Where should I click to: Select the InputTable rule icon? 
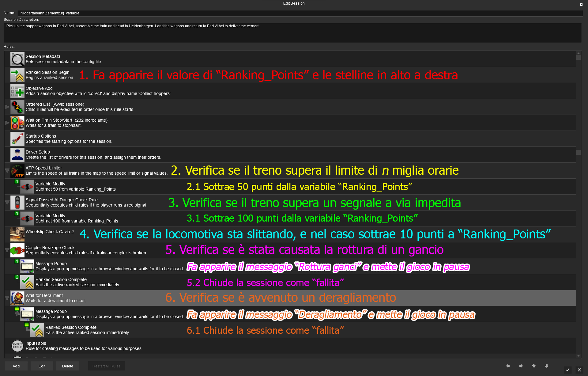[17, 346]
